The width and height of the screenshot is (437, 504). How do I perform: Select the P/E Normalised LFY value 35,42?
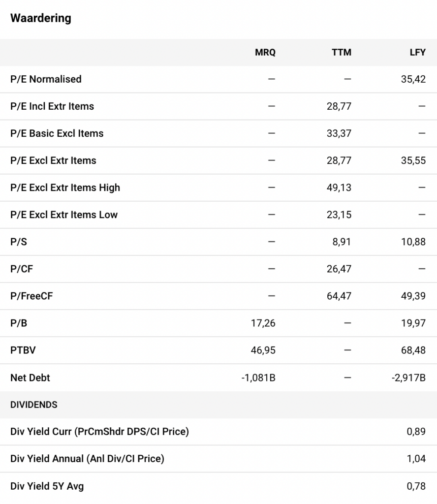(x=413, y=79)
